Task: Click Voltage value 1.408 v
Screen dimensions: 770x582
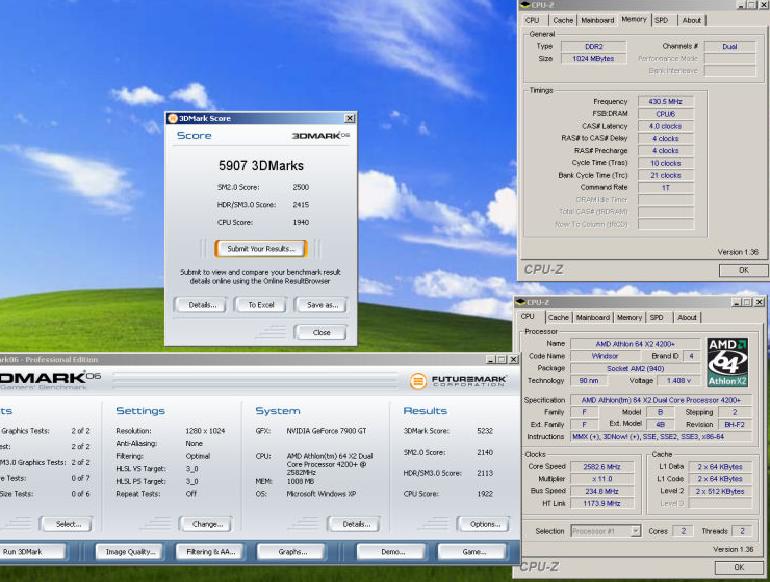Action: click(x=679, y=381)
